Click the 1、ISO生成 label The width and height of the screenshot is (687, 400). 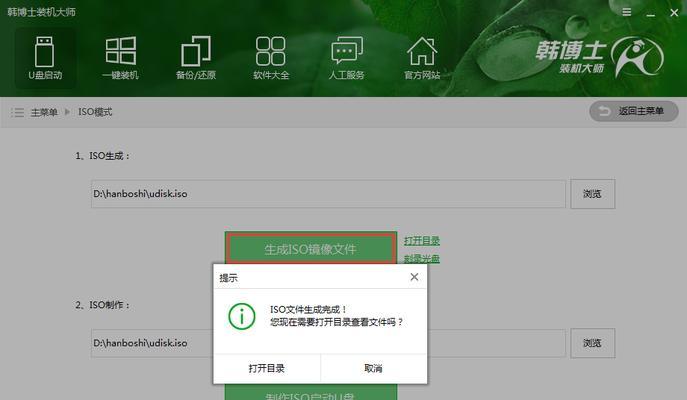[x=103, y=156]
